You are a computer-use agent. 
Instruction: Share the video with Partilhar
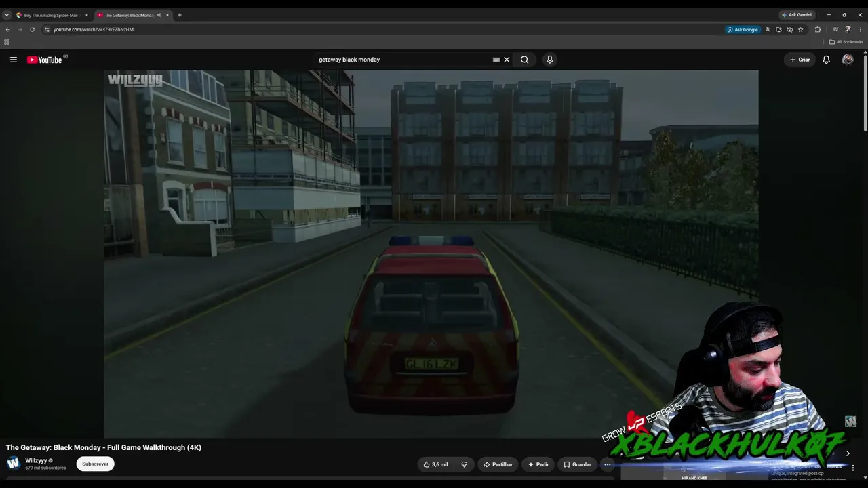click(498, 464)
